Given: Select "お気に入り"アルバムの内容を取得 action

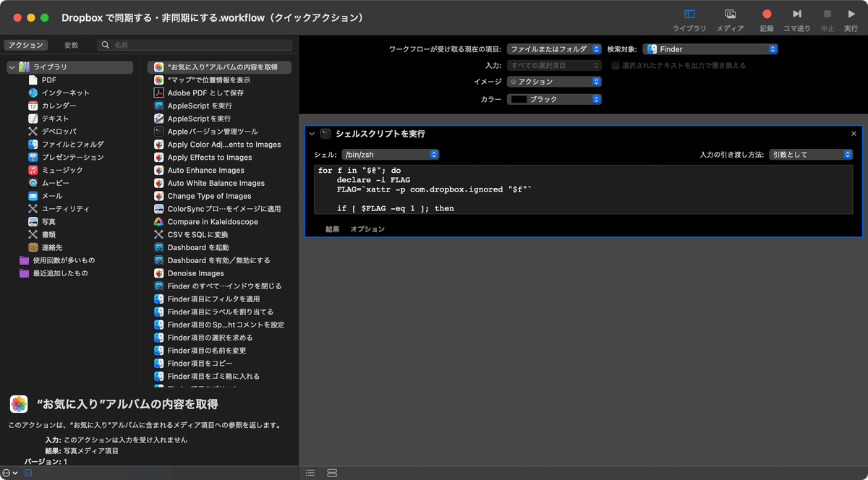Looking at the screenshot, I should pyautogui.click(x=219, y=67).
